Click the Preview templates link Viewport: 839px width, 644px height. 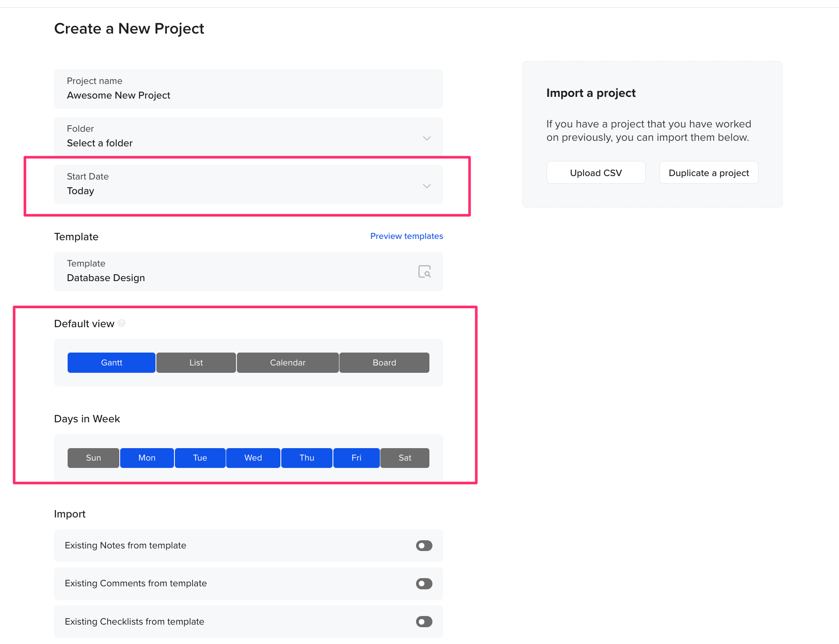406,236
